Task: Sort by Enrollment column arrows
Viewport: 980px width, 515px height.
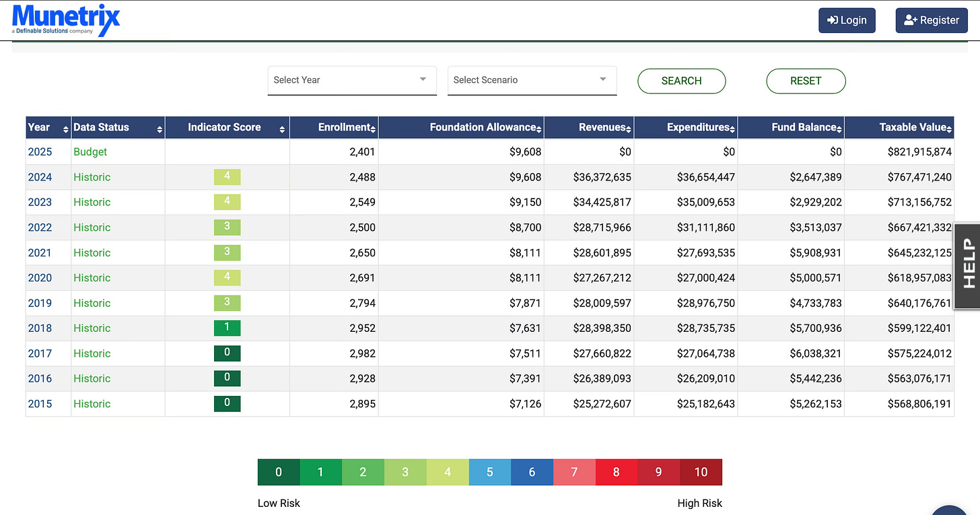Action: [374, 129]
